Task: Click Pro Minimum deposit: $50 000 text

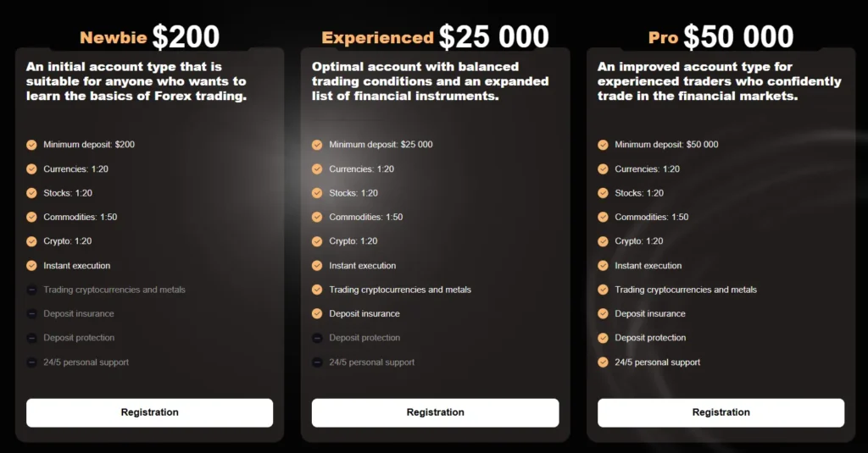Action: click(x=666, y=145)
